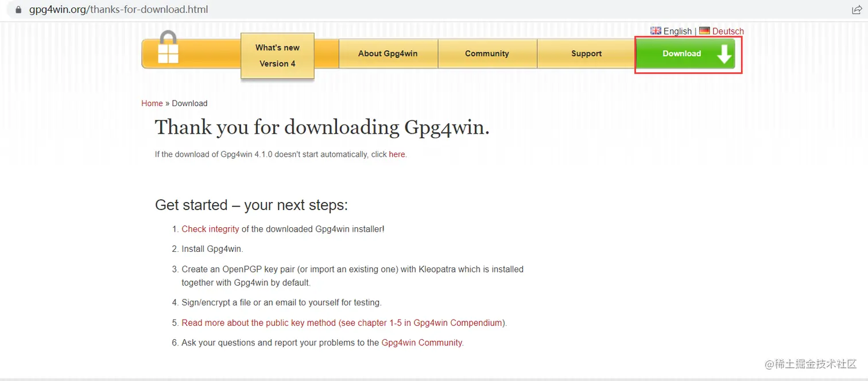
Task: Open the Check integrity link
Action: (x=210, y=229)
